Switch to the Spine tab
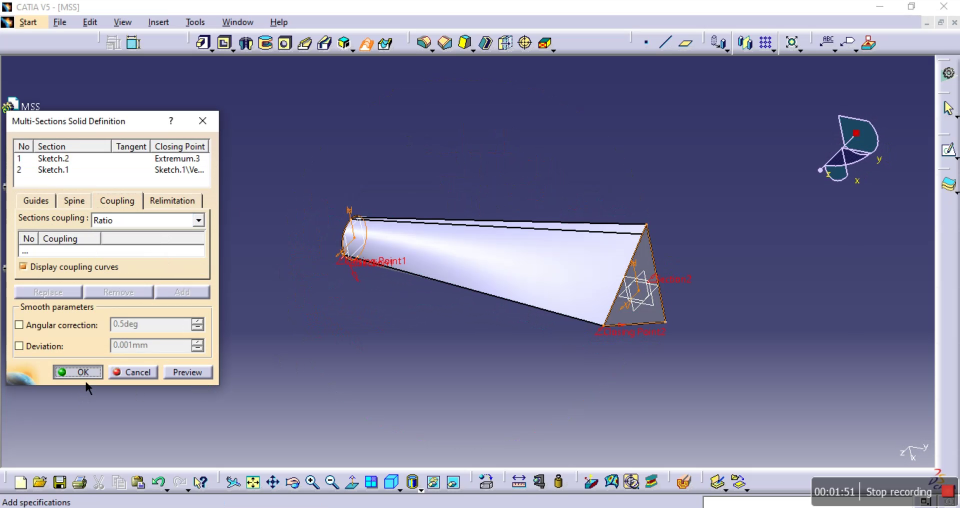The image size is (960, 508). 74,201
